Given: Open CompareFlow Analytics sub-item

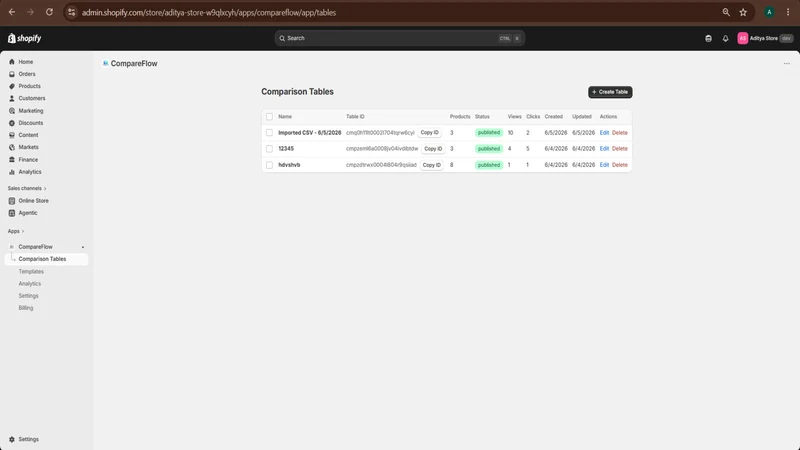Looking at the screenshot, I should (x=30, y=284).
